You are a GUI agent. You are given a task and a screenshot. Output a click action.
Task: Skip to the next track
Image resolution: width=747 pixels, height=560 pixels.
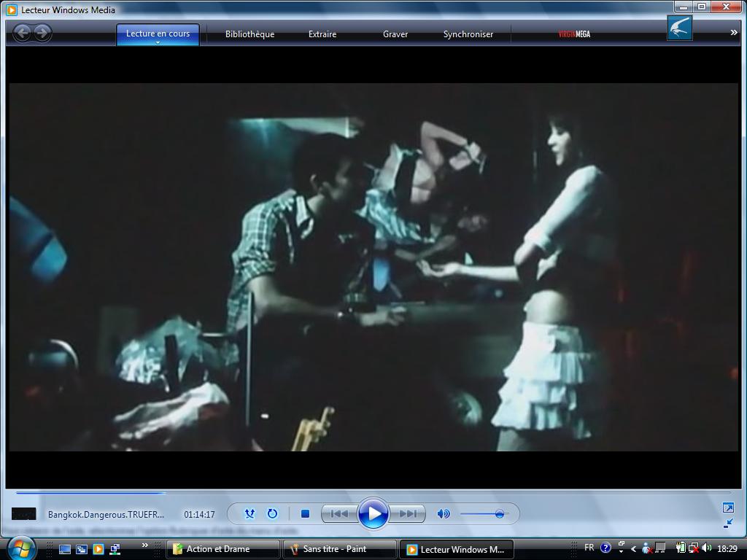pyautogui.click(x=407, y=514)
